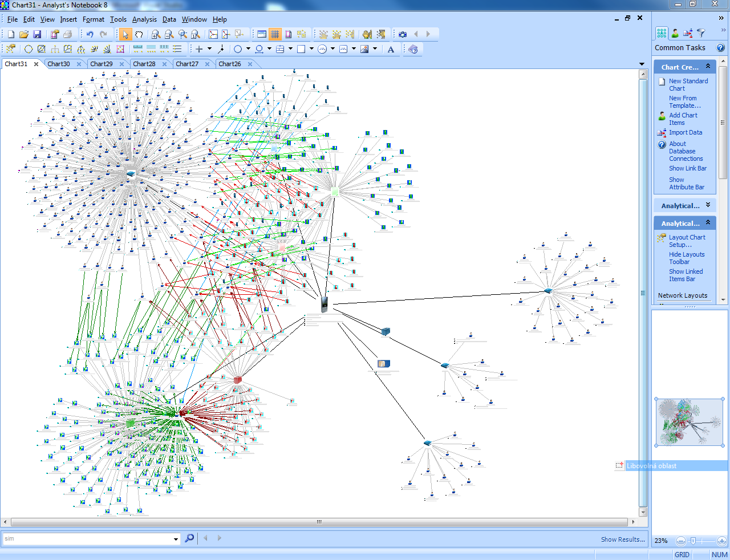Viewport: 730px width, 560px height.
Task: Open Layout Chart Setup... link
Action: [x=687, y=241]
